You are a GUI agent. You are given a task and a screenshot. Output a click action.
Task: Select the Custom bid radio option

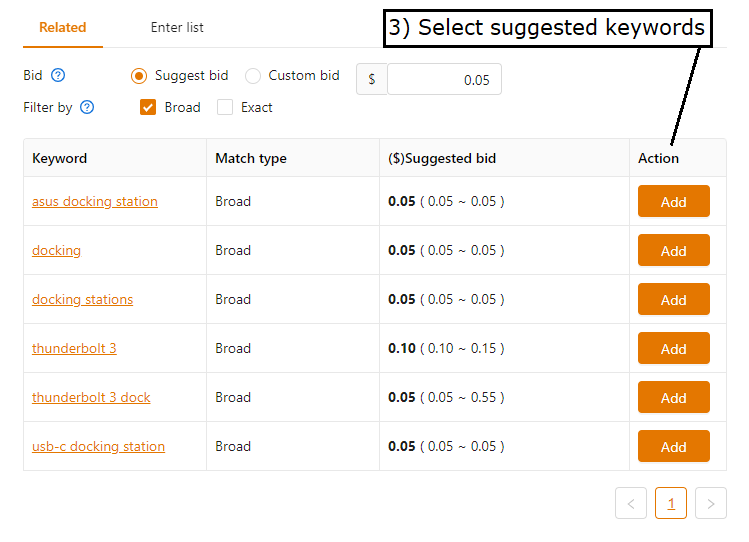coord(253,76)
